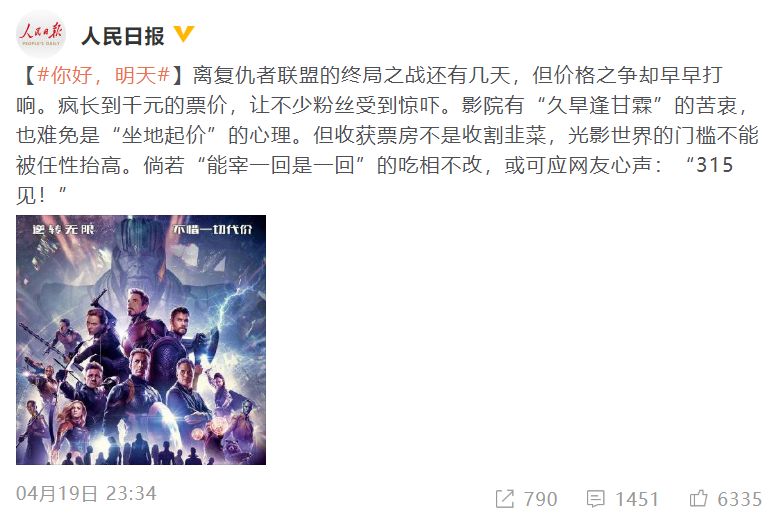Click the 04月19日 23:34 timestamp
Image resolution: width=768 pixels, height=519 pixels.
pos(86,494)
